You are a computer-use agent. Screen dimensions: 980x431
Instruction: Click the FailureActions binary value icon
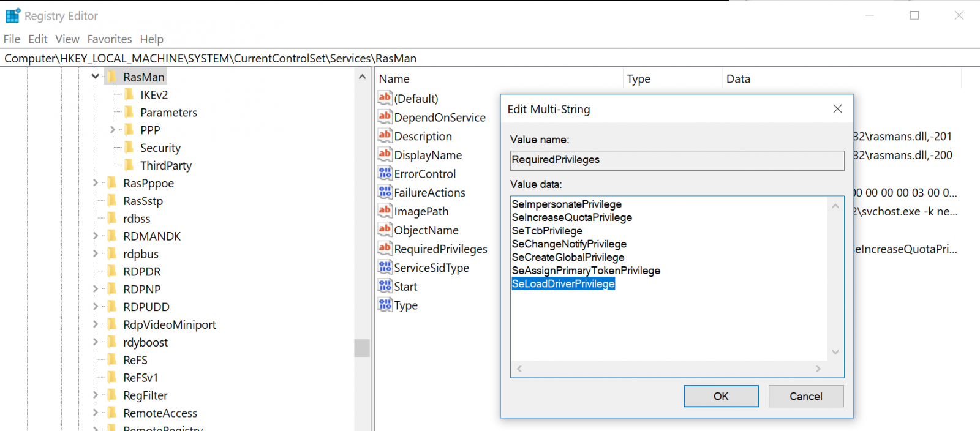tap(385, 192)
